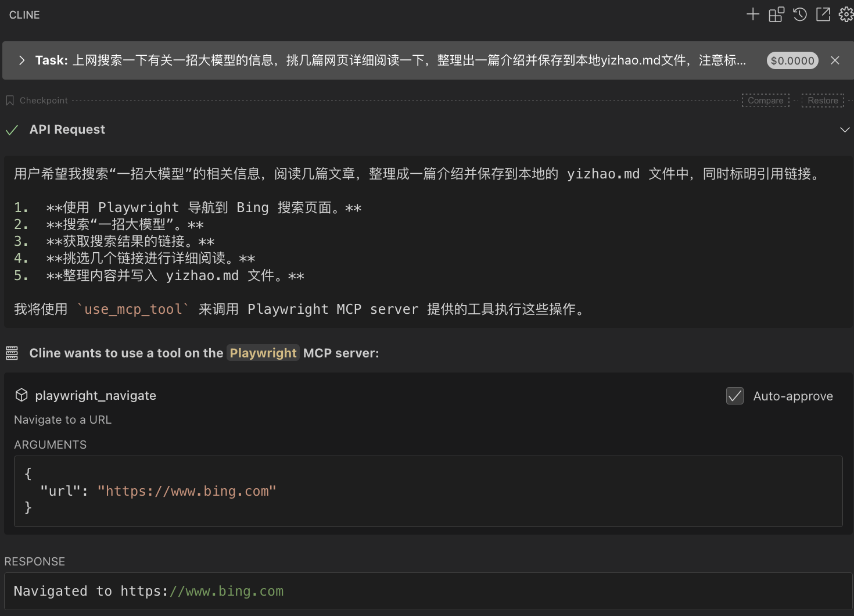Pop out Cline into editor tab

coord(823,15)
